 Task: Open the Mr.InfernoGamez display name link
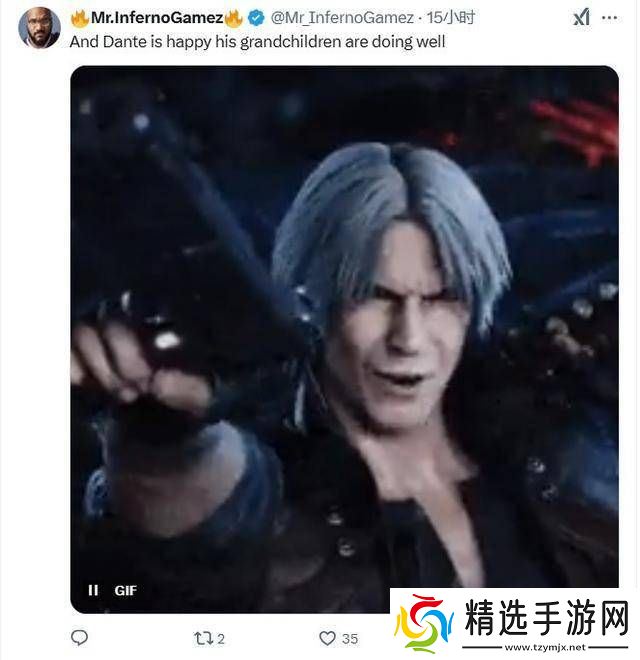tap(157, 18)
